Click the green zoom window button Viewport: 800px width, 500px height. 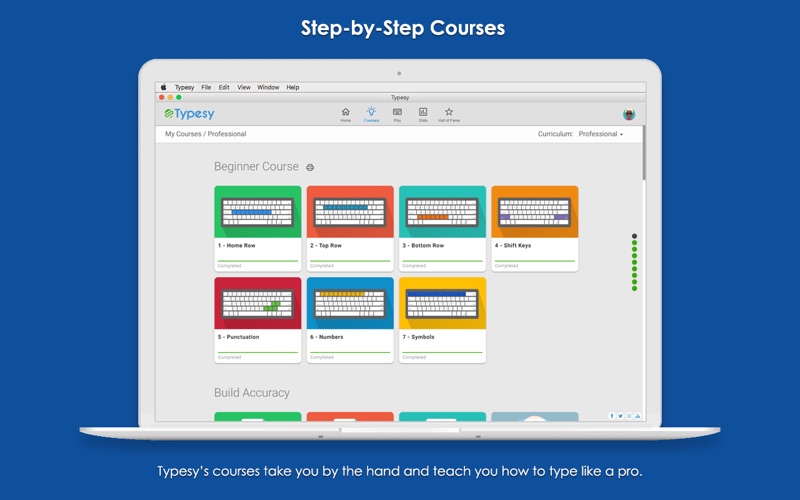[x=179, y=97]
